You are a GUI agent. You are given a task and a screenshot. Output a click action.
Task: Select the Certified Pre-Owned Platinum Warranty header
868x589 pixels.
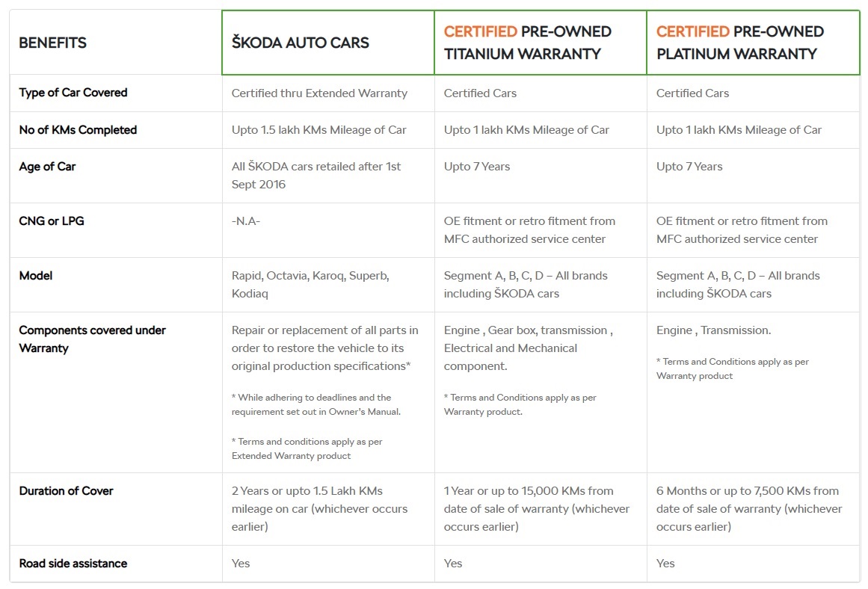pos(740,43)
